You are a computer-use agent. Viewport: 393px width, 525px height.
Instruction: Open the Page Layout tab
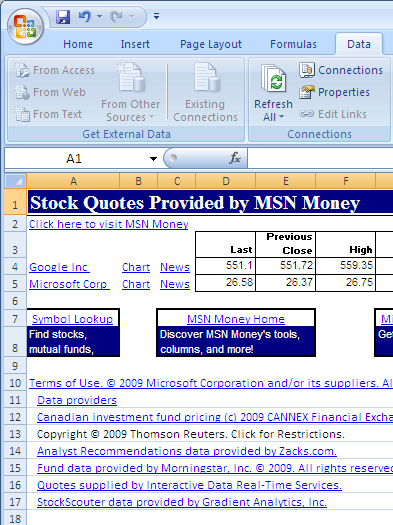pos(211,44)
